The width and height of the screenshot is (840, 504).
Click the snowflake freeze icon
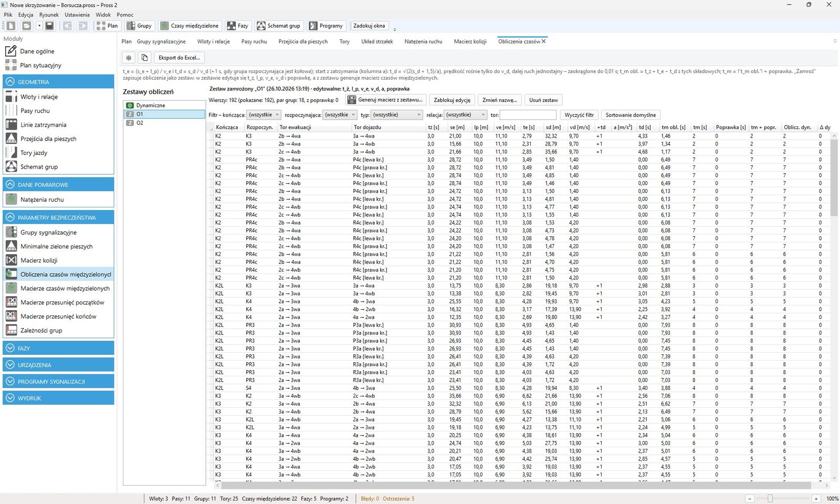(129, 58)
